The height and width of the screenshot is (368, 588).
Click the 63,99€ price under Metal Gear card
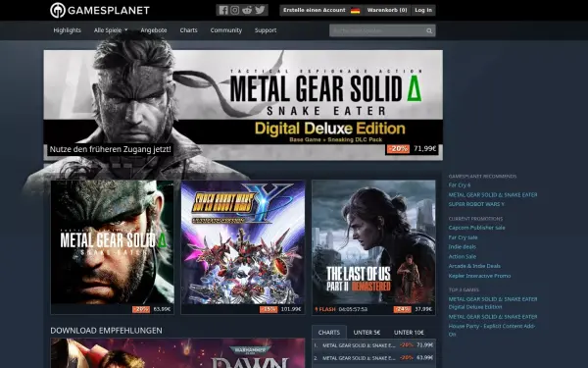[x=162, y=309]
